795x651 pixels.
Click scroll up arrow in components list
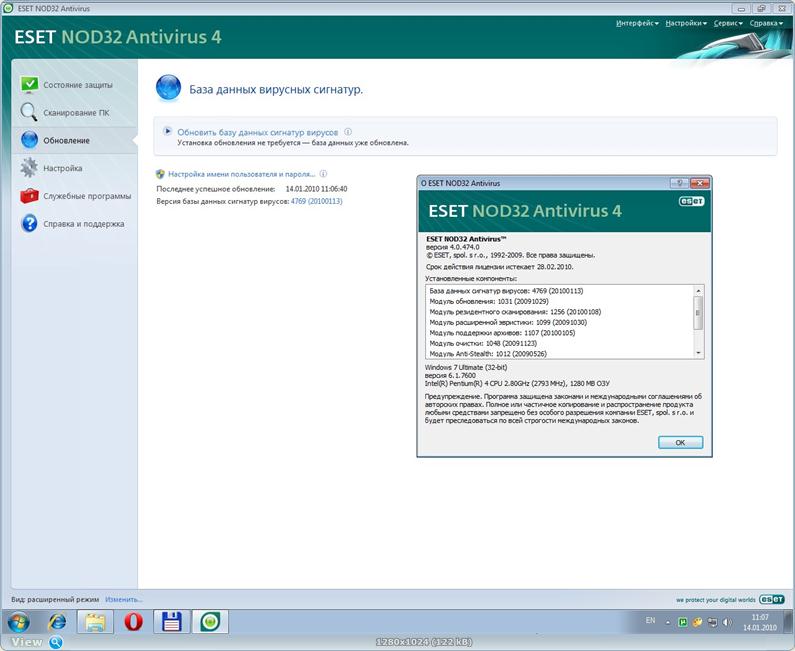click(x=699, y=291)
